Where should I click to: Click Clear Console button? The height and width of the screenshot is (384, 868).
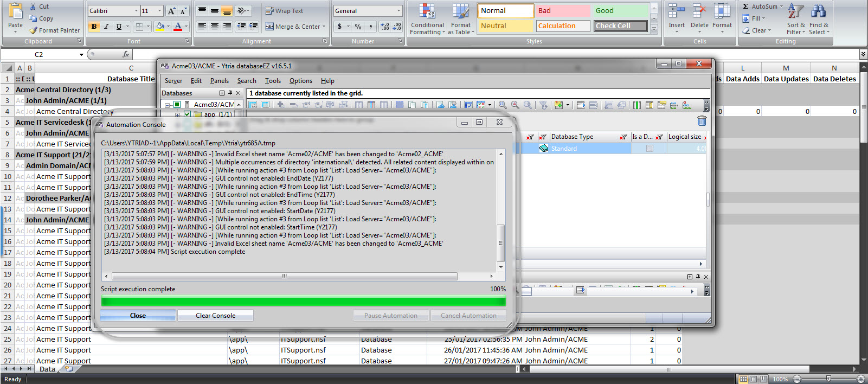215,316
